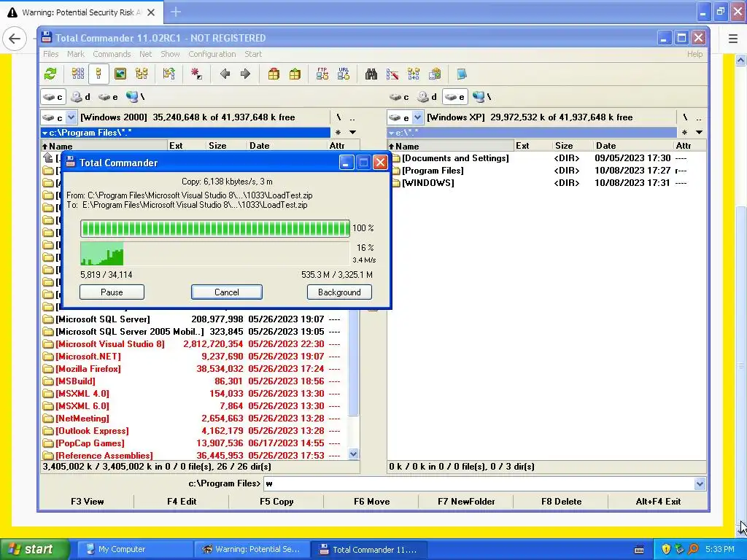The width and height of the screenshot is (747, 560).
Task: Go forward with the right arrow icon
Action: (x=245, y=74)
